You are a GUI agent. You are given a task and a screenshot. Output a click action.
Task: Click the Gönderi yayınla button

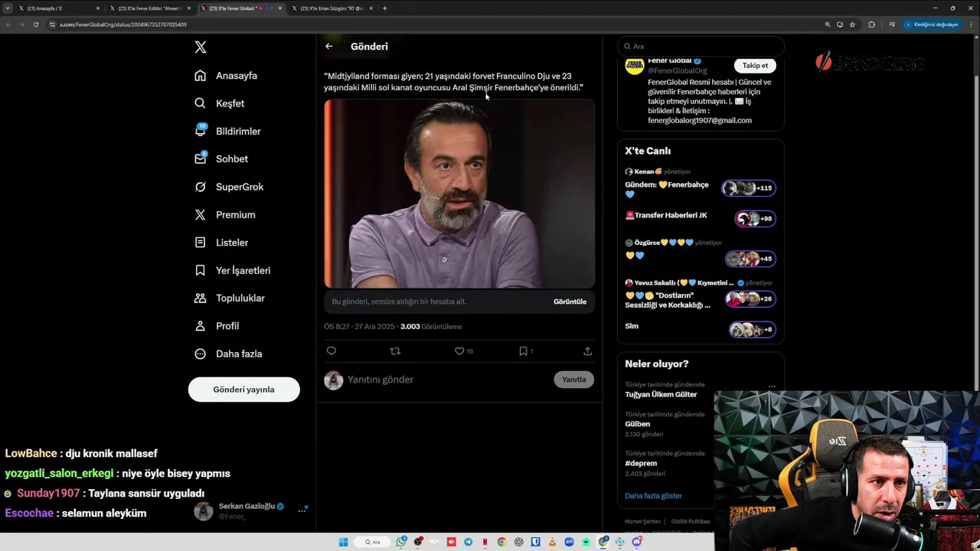(243, 390)
